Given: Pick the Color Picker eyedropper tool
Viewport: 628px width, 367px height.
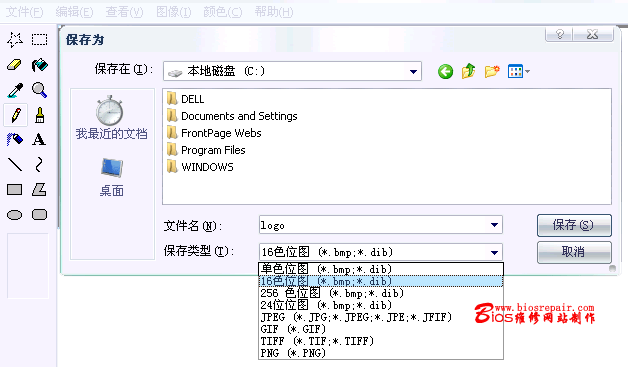Looking at the screenshot, I should pos(15,90).
